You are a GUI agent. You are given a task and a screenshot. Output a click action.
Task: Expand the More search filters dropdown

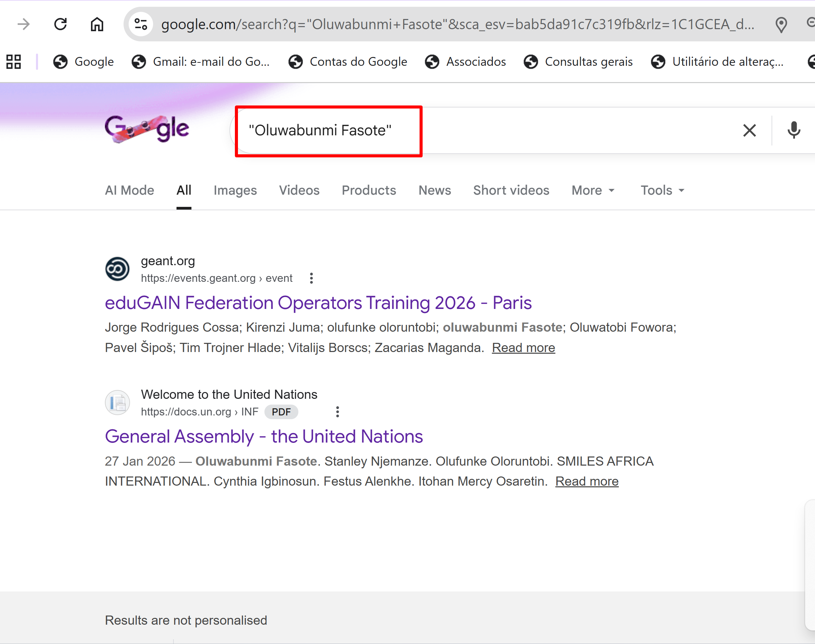coord(593,190)
